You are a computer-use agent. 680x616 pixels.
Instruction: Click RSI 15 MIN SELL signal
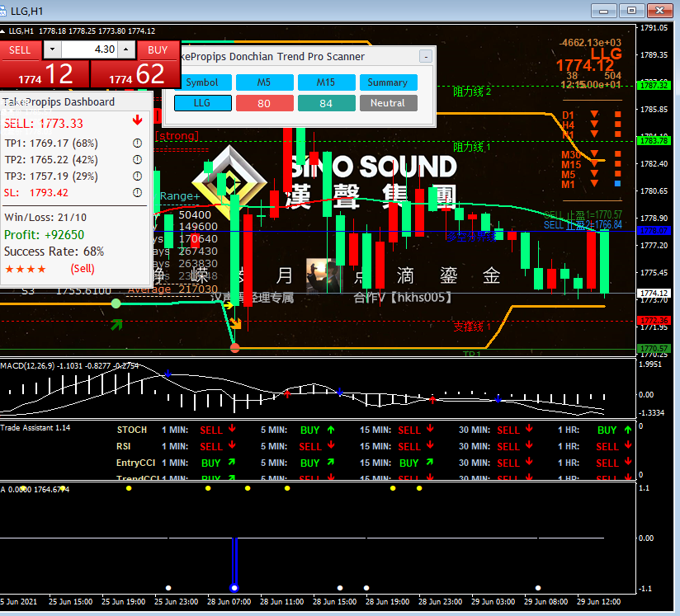click(x=409, y=446)
